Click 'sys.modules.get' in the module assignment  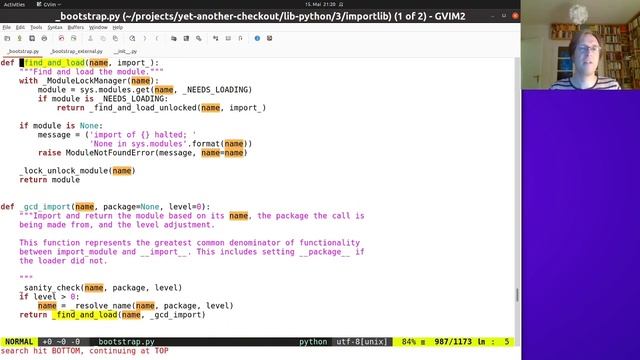pos(115,90)
